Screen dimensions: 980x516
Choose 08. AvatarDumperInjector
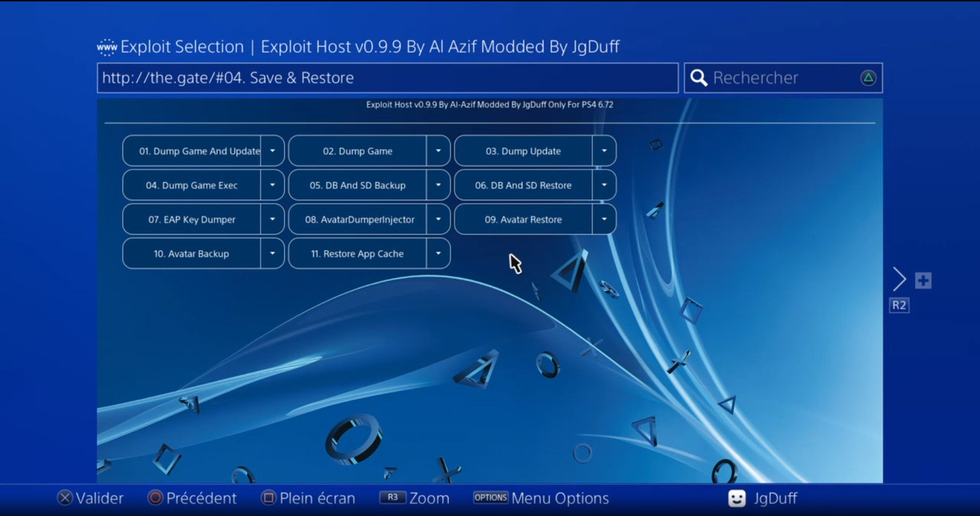(358, 219)
